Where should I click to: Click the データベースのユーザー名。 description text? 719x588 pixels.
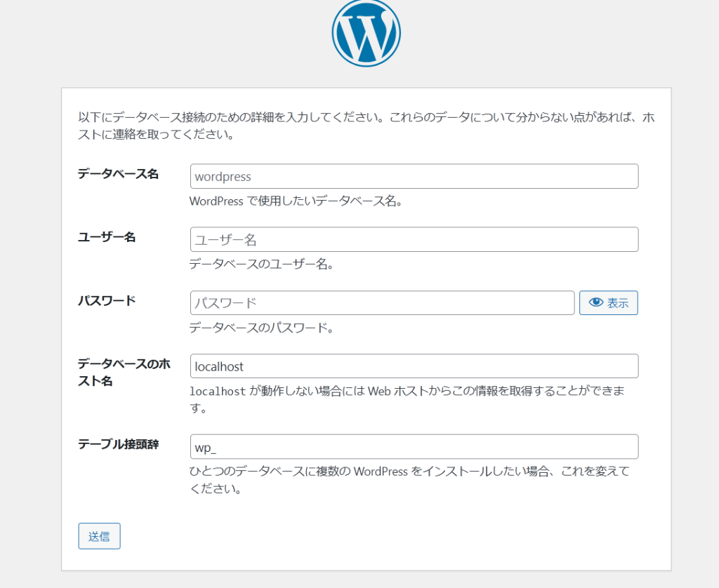click(261, 265)
